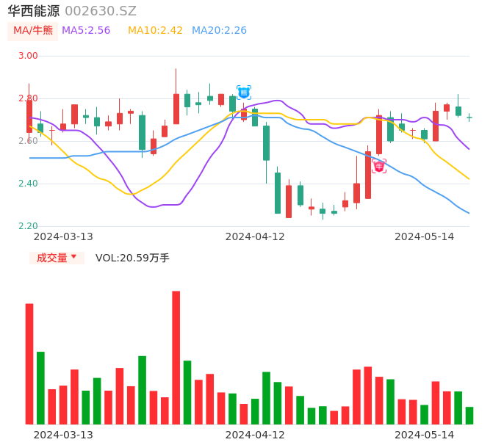Click the last green volume bar on the right
Image resolution: width=504 pixels, height=445 pixels.
(469, 416)
